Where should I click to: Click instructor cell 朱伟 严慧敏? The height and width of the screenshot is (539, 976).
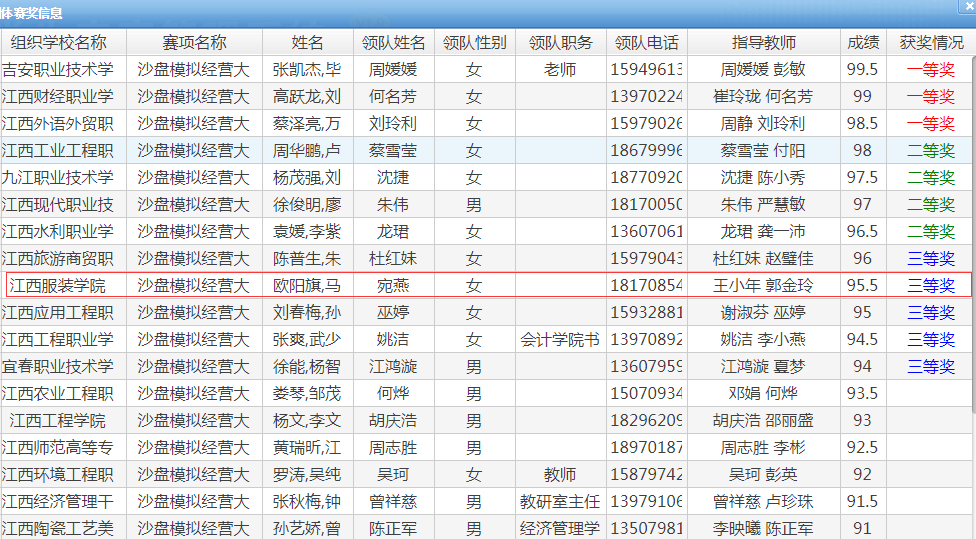pyautogui.click(x=763, y=205)
